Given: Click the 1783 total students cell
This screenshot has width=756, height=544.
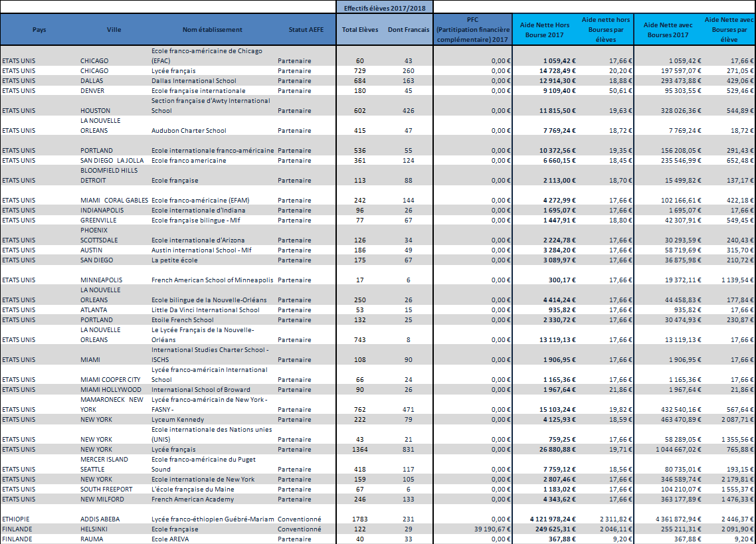Looking at the screenshot, I should pyautogui.click(x=359, y=519).
